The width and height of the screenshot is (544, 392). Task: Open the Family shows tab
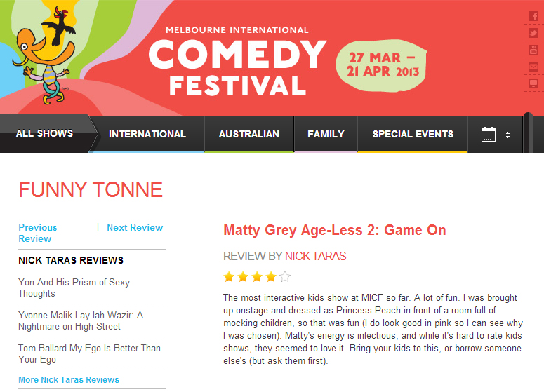point(326,134)
